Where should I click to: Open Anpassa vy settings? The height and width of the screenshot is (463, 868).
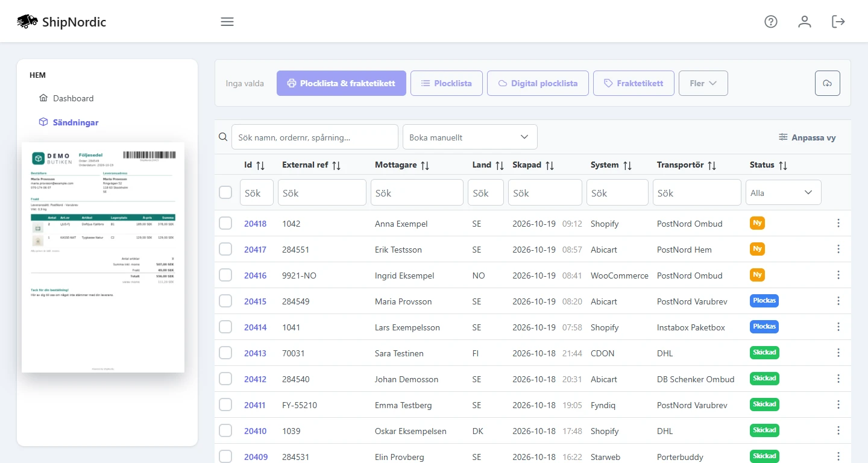807,137
